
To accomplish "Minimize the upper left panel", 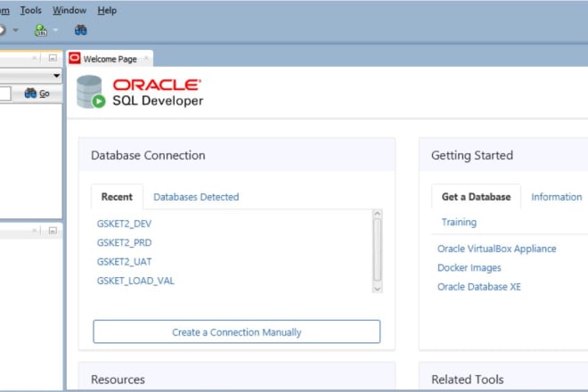I will (53, 58).
